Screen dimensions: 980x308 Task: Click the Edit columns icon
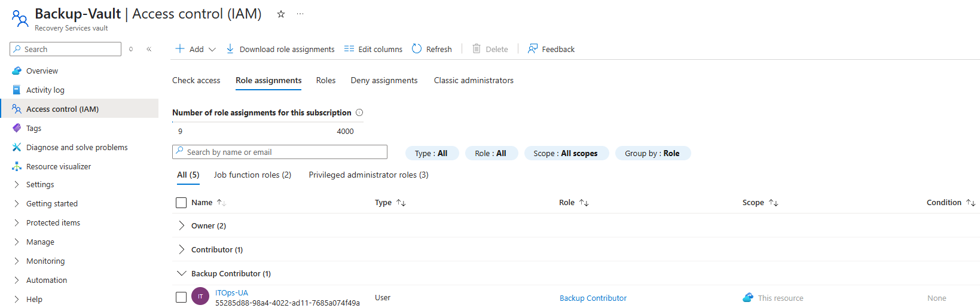click(349, 49)
